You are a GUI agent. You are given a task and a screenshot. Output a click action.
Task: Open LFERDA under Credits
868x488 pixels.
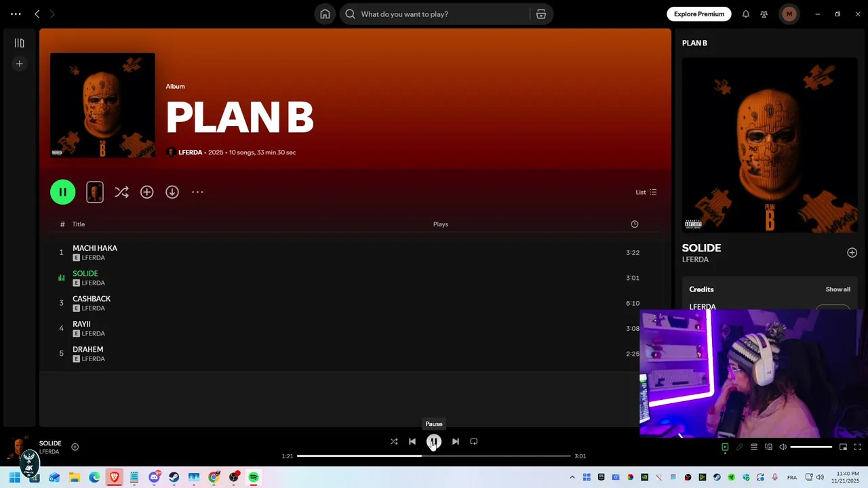[x=703, y=307]
